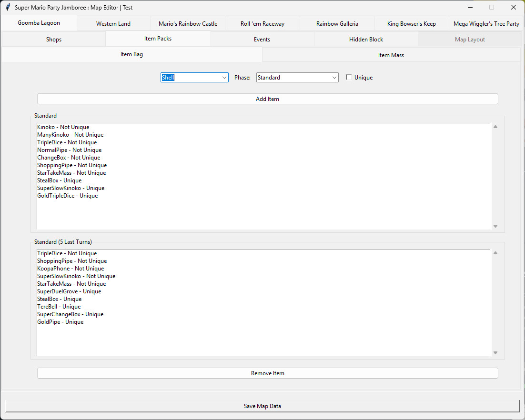The height and width of the screenshot is (420, 525).
Task: Select Kinoko in the Standard list
Action: tap(63, 127)
